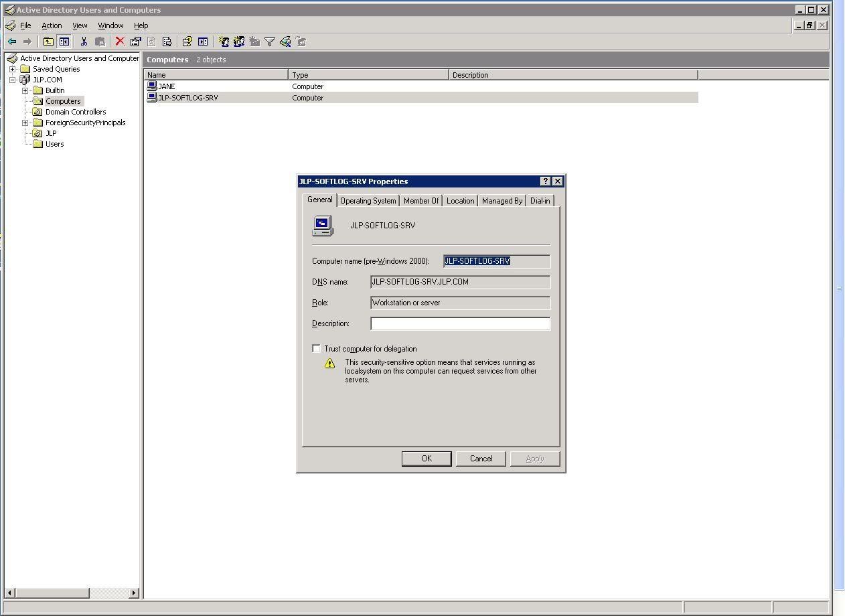The image size is (845, 616).
Task: Click the Create new user icon
Action: click(224, 42)
